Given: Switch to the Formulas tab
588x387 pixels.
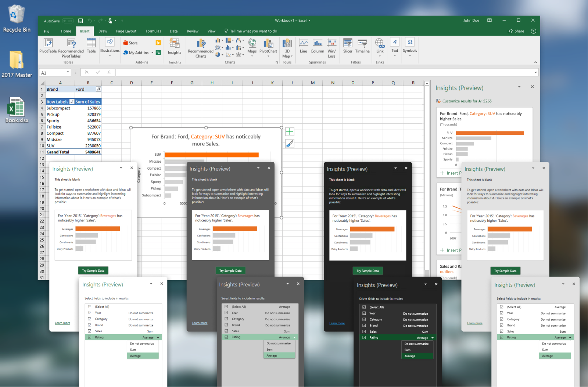Looking at the screenshot, I should pos(153,31).
